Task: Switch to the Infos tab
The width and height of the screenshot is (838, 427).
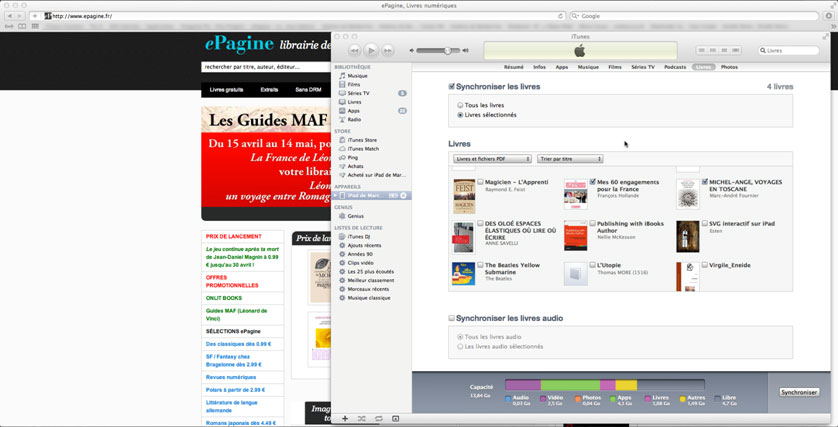Action: pyautogui.click(x=539, y=67)
